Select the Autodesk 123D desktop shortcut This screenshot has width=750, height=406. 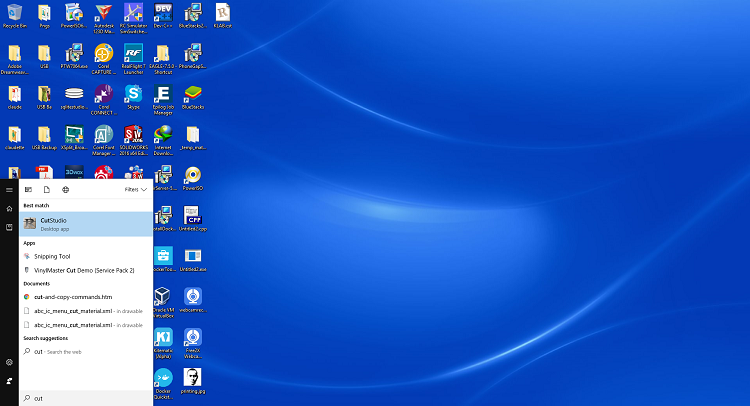click(x=104, y=19)
